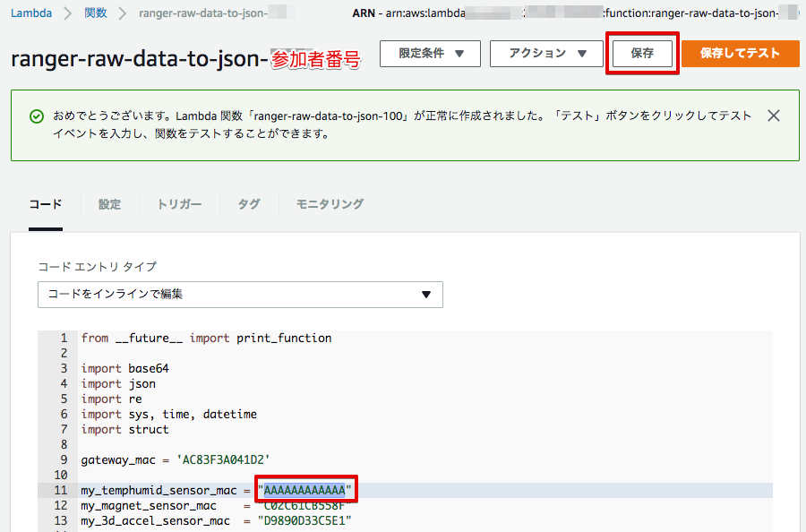Click the my_temphumid_sensor_mac variable name
Image resolution: width=806 pixels, height=532 pixels.
(x=159, y=491)
